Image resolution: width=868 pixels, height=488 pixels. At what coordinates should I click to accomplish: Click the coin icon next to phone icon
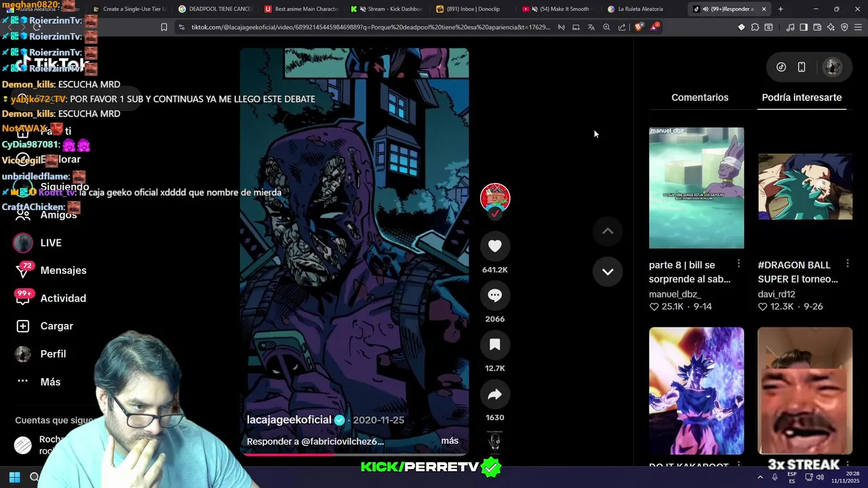pyautogui.click(x=781, y=67)
